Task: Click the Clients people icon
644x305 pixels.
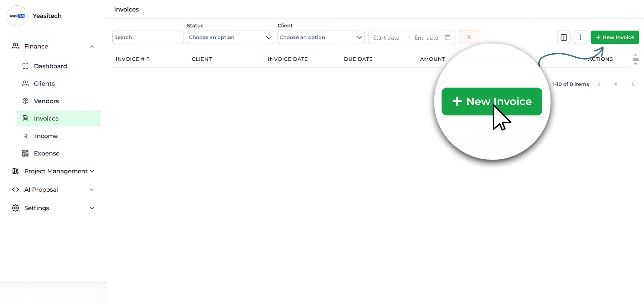Action: pyautogui.click(x=25, y=83)
